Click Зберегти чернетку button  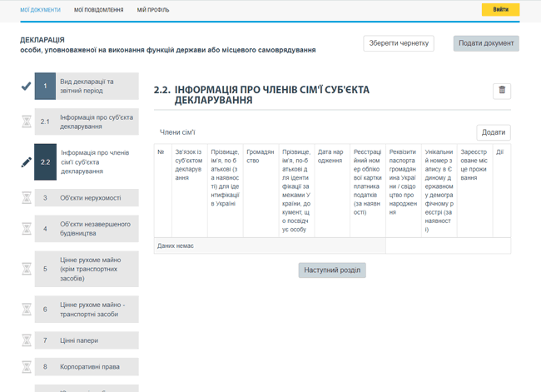399,43
